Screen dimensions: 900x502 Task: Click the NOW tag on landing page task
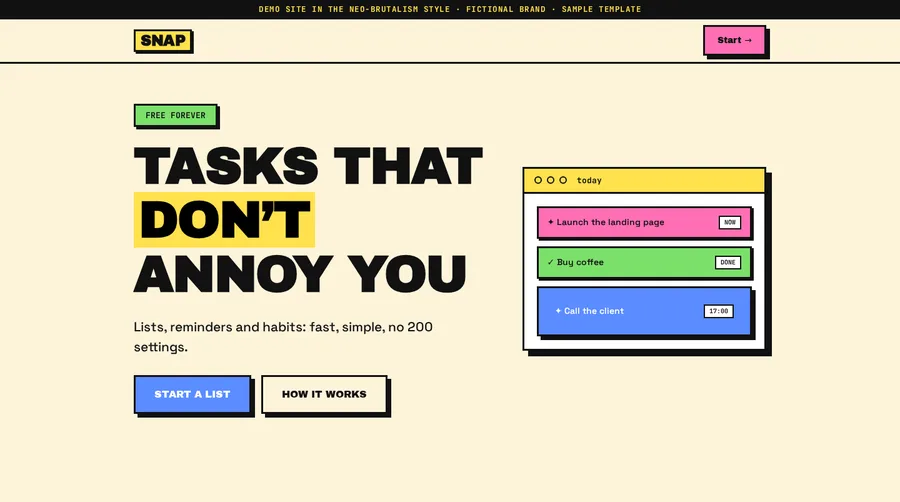pos(730,222)
